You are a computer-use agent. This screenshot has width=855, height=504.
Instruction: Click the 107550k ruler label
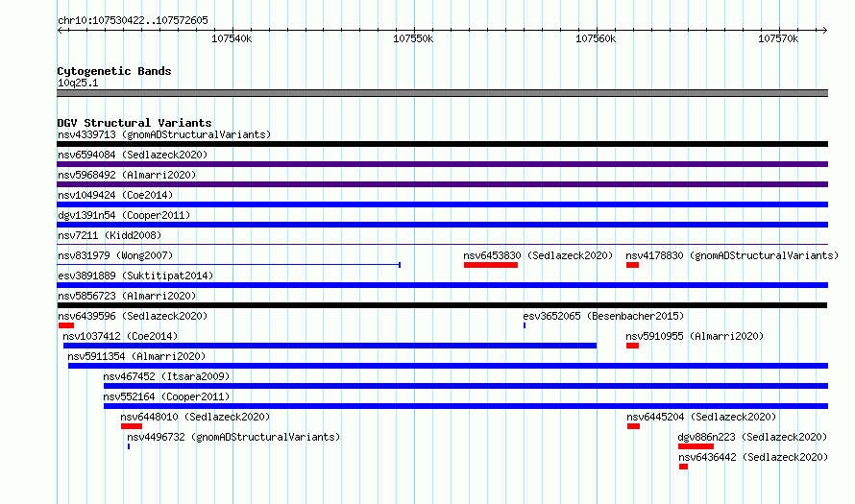click(x=413, y=38)
